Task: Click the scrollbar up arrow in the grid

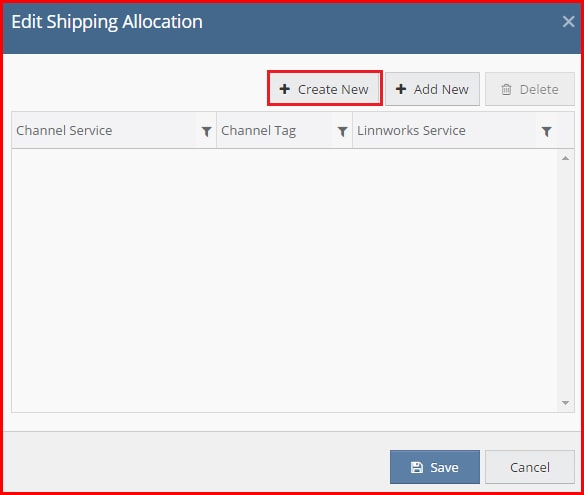Action: point(565,158)
